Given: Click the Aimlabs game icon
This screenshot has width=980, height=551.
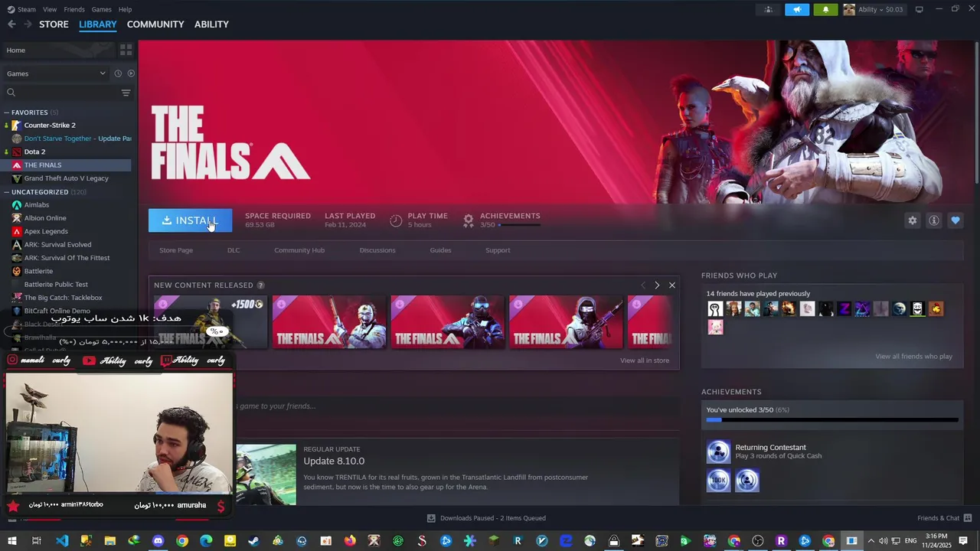Looking at the screenshot, I should coord(16,205).
